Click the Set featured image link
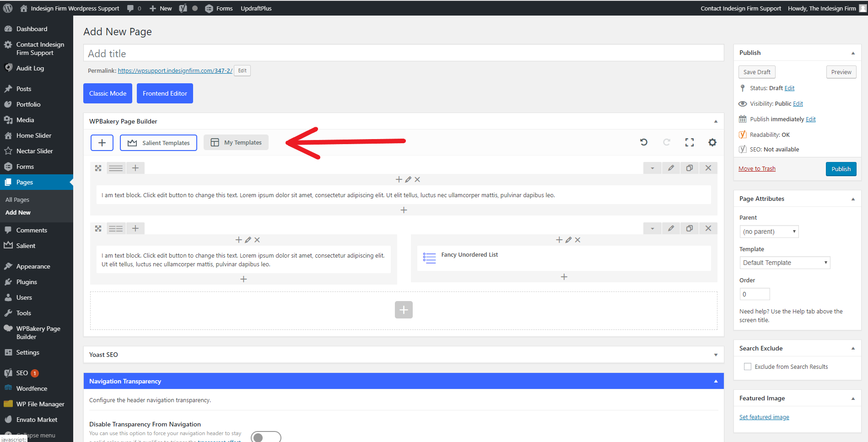Screen dimensions: 868x442 764,417
